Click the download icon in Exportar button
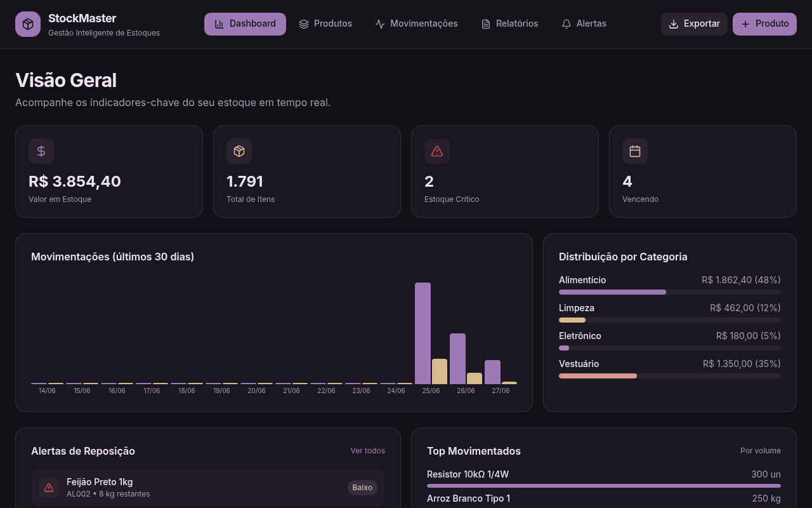Screen dimensions: 812x508 pyautogui.click(x=674, y=24)
